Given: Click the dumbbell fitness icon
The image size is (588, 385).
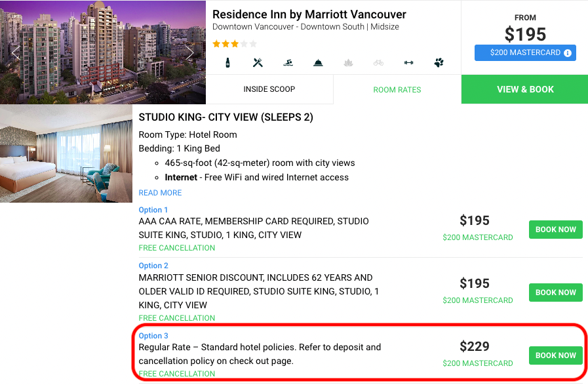Looking at the screenshot, I should (x=408, y=63).
